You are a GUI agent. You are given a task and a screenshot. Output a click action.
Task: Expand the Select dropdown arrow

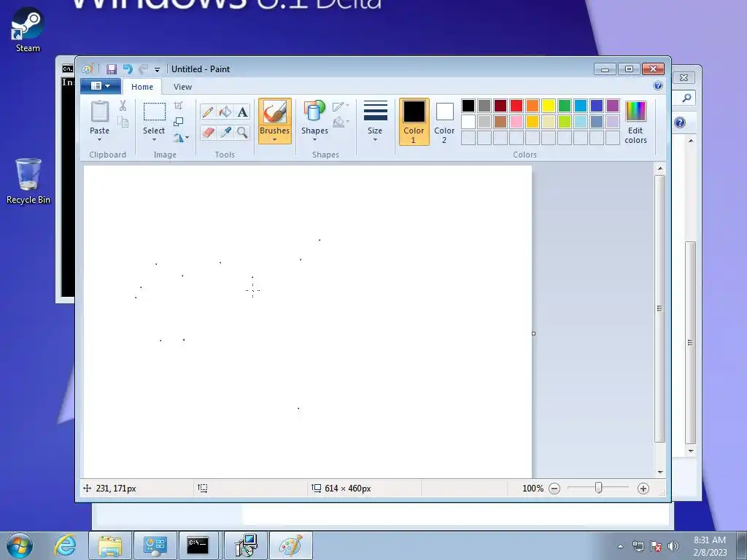(x=155, y=140)
